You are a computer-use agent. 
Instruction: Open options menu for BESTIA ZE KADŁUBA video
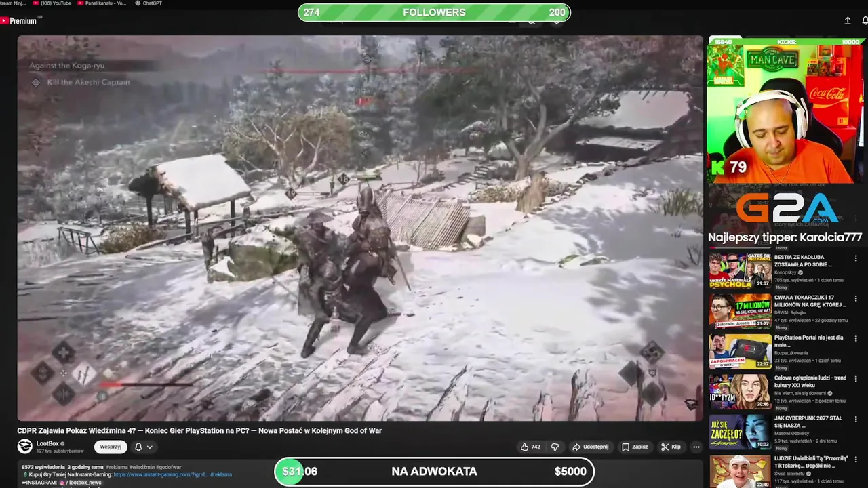[856, 258]
